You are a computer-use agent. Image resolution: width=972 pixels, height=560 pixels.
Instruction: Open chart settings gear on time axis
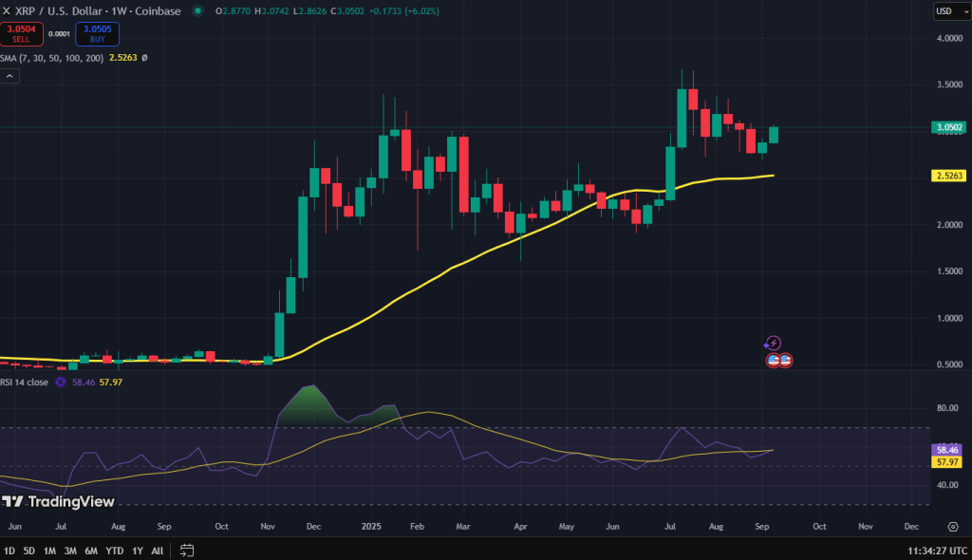click(x=952, y=526)
